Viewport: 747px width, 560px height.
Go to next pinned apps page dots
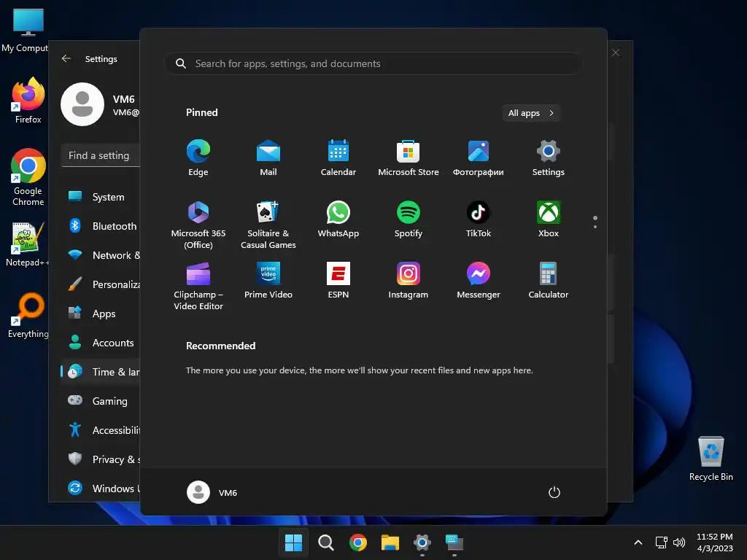pyautogui.click(x=595, y=222)
